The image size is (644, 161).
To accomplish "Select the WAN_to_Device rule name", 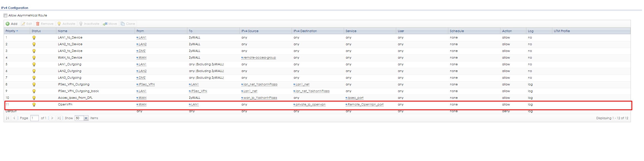I will click(x=70, y=57).
